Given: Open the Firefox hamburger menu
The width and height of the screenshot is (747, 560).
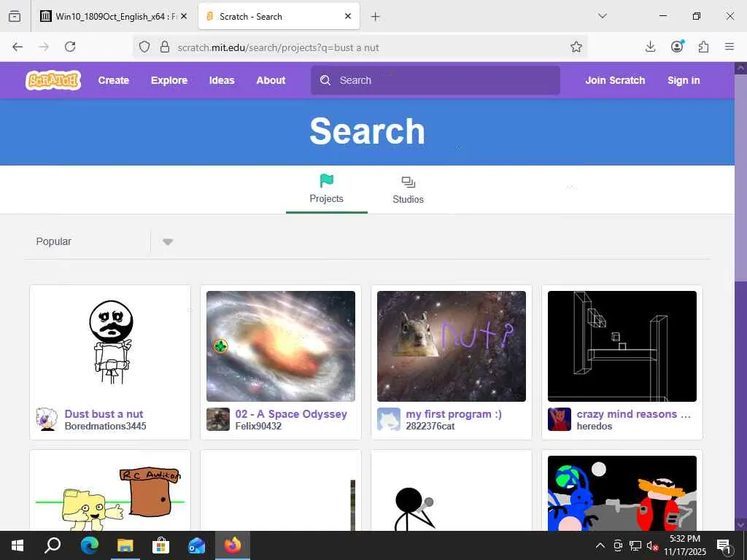Looking at the screenshot, I should [729, 47].
